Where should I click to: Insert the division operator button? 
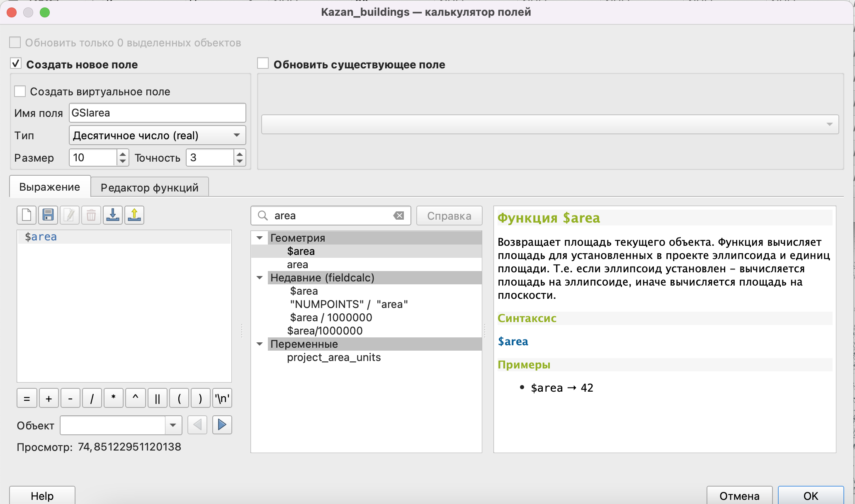[92, 399]
